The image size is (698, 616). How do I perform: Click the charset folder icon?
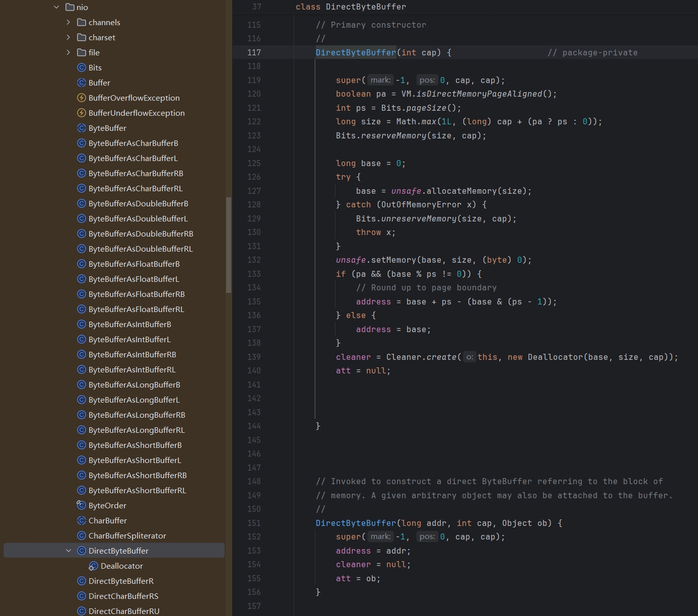(x=82, y=37)
